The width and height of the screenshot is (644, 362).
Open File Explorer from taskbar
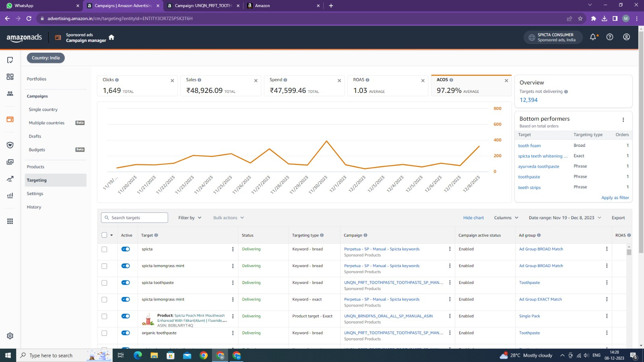click(154, 356)
